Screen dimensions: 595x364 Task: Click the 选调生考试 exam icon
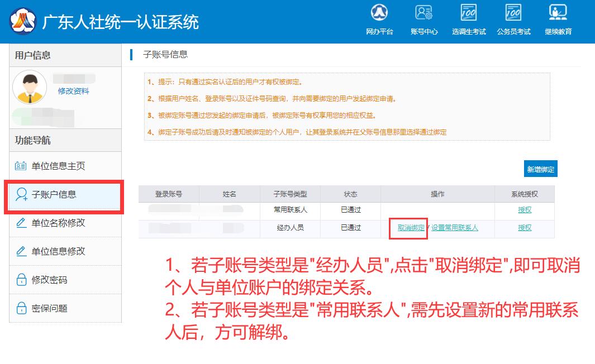pyautogui.click(x=468, y=13)
